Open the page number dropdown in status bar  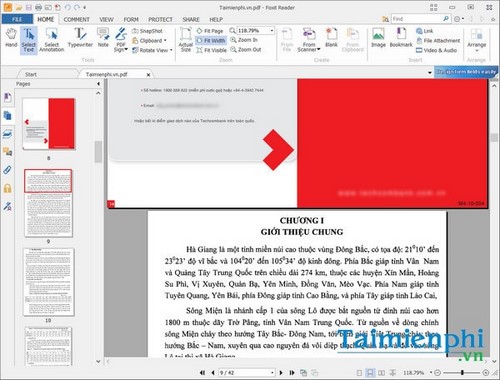point(272,372)
